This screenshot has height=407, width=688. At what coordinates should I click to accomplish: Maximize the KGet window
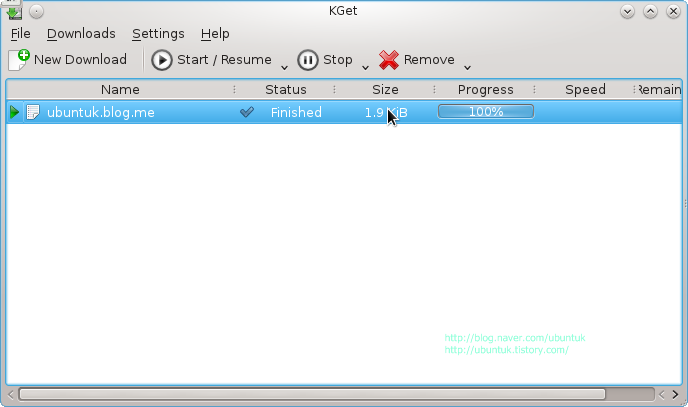click(650, 11)
